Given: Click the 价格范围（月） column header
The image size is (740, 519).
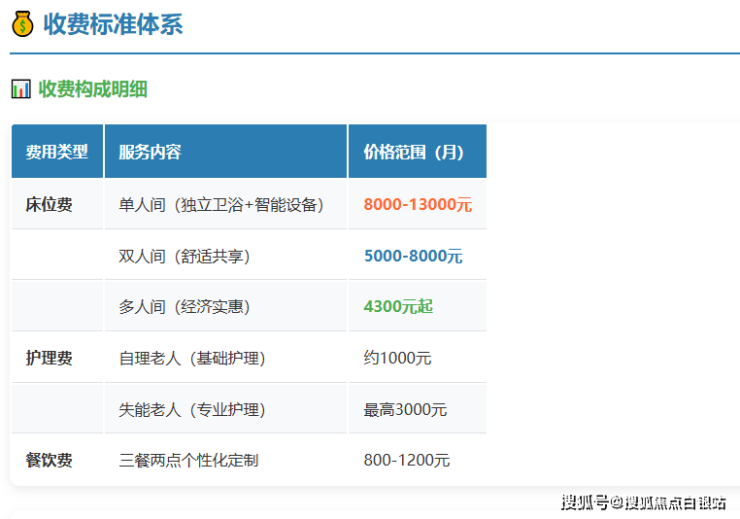Looking at the screenshot, I should (413, 152).
